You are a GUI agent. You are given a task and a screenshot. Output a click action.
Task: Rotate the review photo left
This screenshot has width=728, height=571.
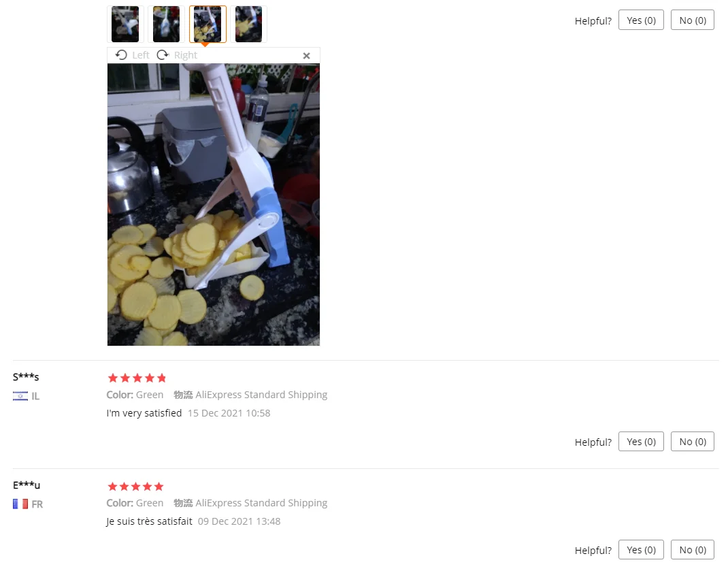click(132, 55)
